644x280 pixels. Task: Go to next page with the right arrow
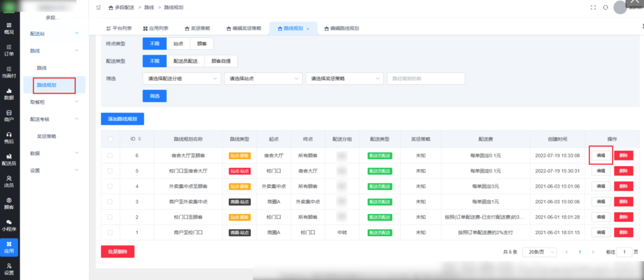[x=592, y=252]
